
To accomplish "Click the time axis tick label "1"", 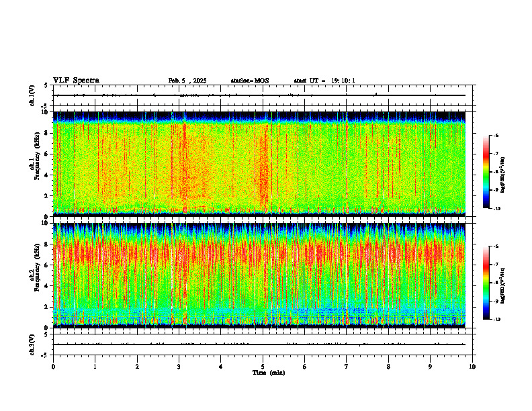I will coord(95,367).
